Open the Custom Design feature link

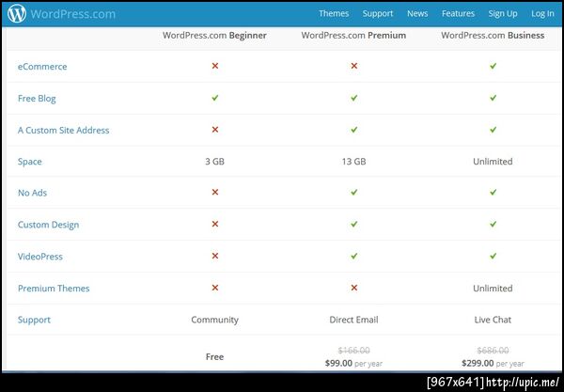pos(48,225)
